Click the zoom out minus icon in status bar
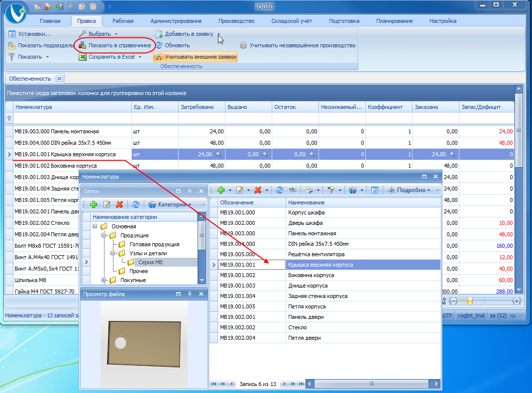 [454, 301]
